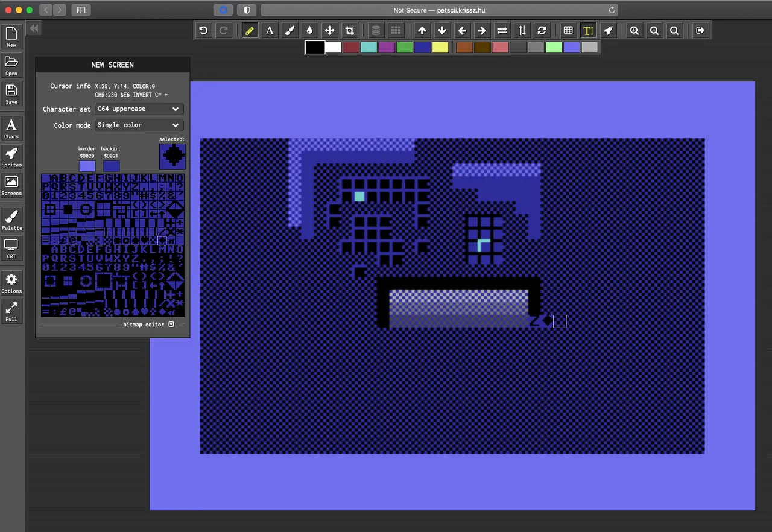Toggle CRT mode from sidebar
This screenshot has height=532, width=772.
click(x=11, y=249)
